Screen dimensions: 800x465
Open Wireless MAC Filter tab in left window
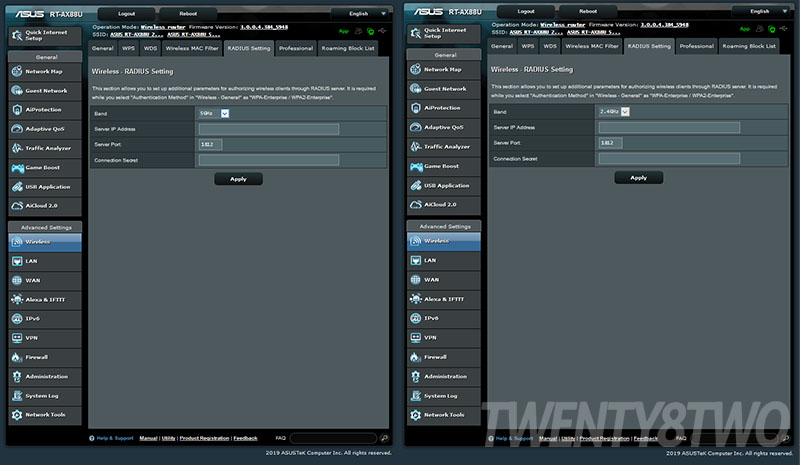click(x=192, y=48)
